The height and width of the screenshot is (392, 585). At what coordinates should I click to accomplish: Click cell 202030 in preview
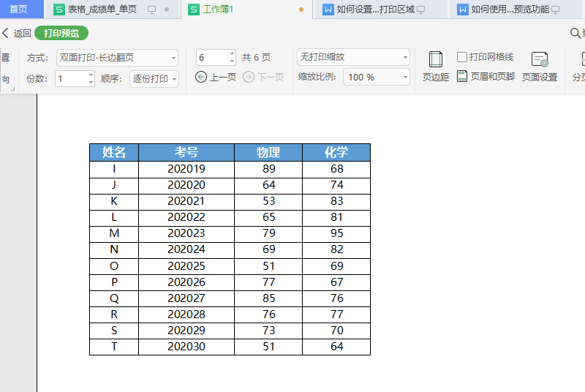point(186,347)
